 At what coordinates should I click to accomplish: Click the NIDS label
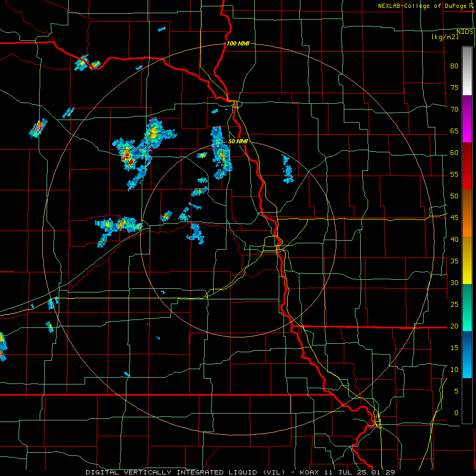465,32
